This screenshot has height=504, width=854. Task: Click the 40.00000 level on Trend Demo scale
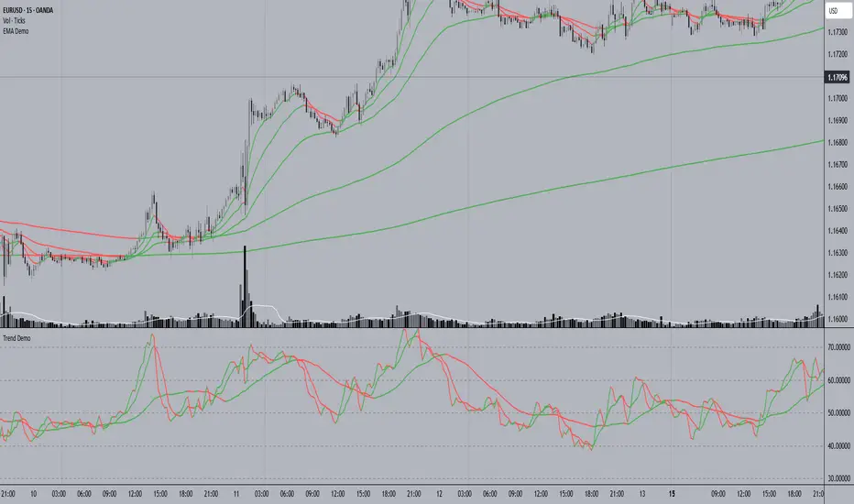pos(838,446)
